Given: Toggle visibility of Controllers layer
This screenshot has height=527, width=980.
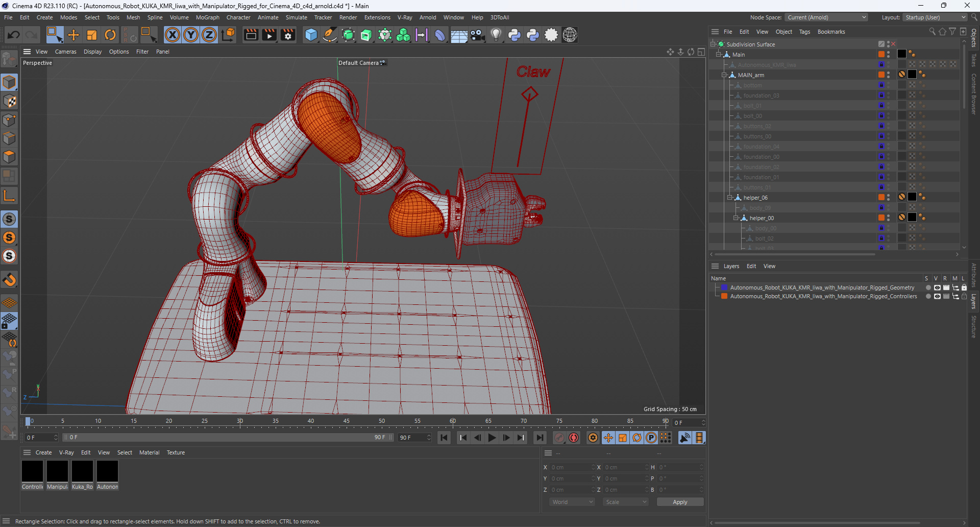Looking at the screenshot, I should (x=937, y=296).
